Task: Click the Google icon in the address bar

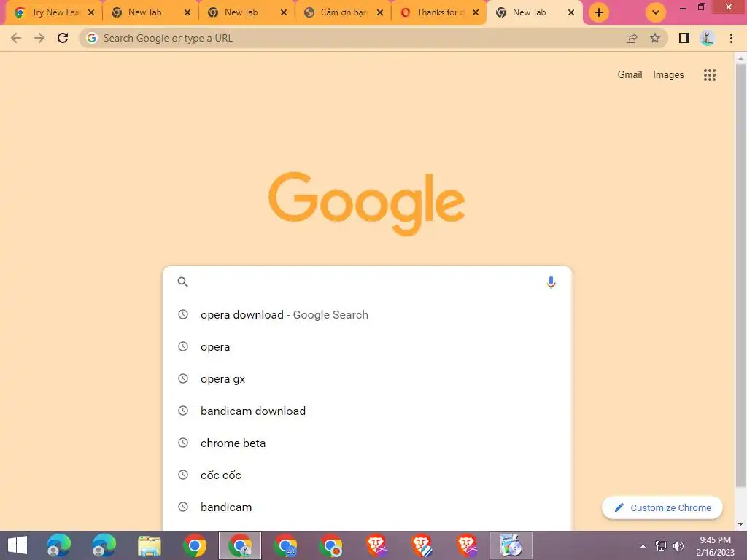Action: 92,38
